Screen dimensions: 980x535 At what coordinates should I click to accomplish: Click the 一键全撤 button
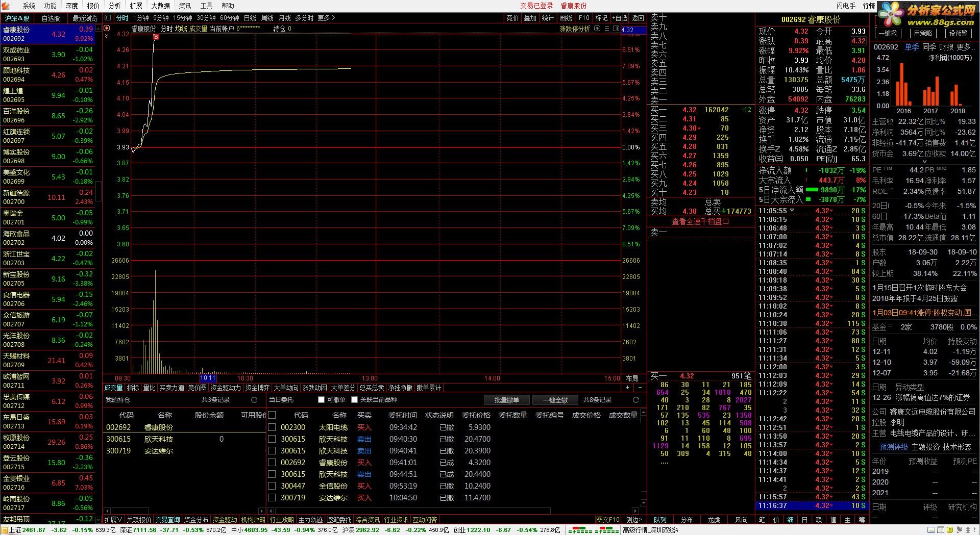tap(555, 400)
